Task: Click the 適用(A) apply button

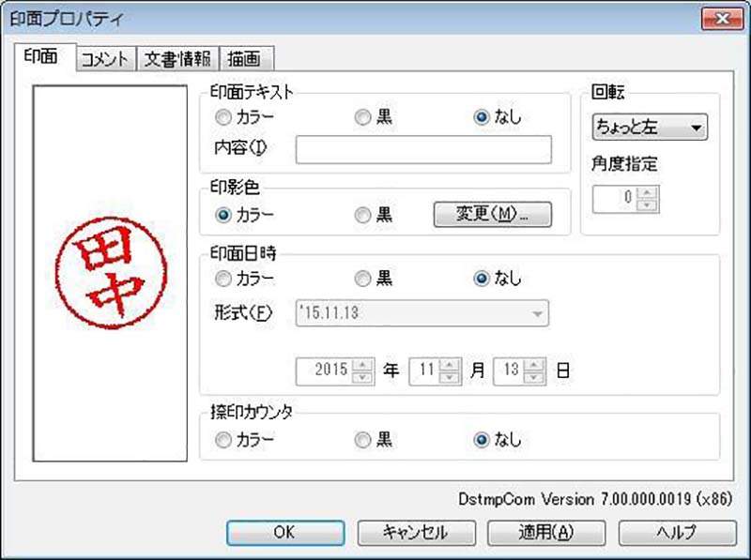Action: (545, 532)
